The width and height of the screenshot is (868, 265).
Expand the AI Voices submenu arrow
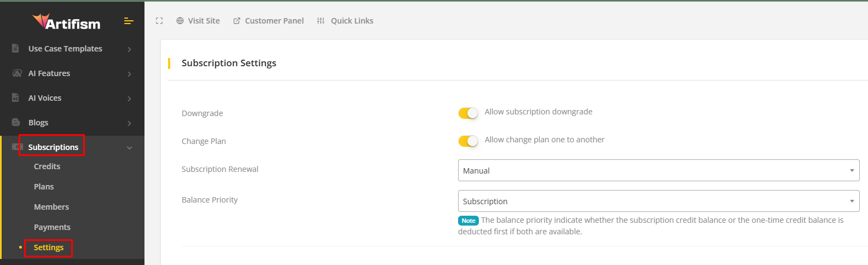pyautogui.click(x=130, y=99)
